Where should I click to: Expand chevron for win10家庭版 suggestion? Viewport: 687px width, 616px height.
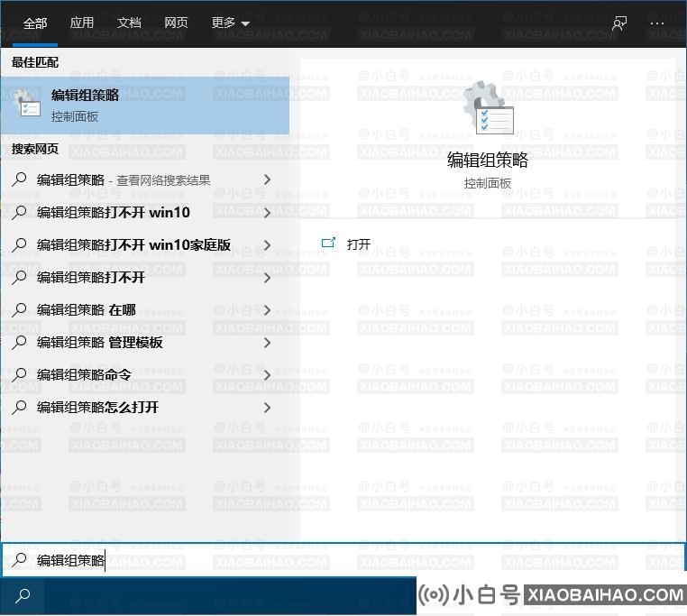pos(267,245)
